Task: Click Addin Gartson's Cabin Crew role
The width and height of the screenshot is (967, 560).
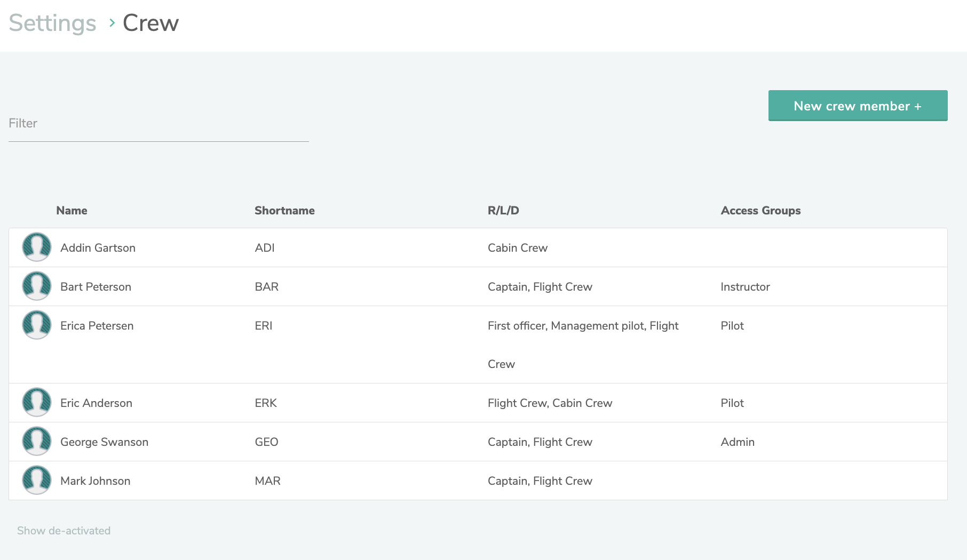Action: tap(517, 248)
